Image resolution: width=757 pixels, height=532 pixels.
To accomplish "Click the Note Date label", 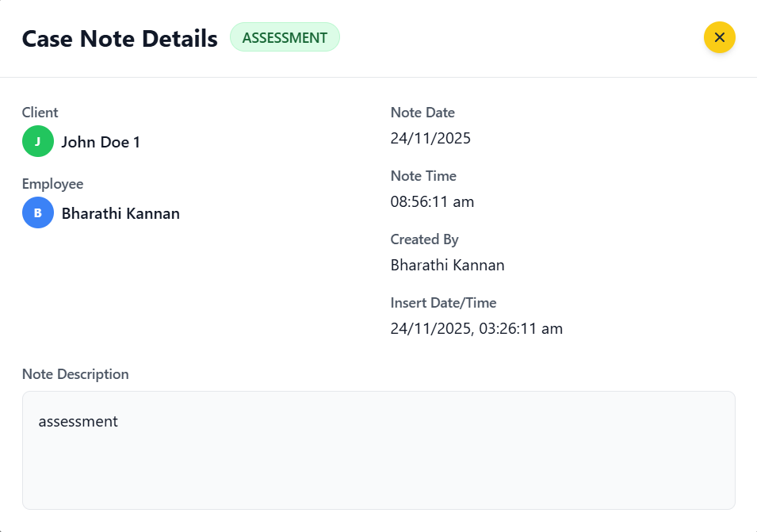I will coord(422,113).
